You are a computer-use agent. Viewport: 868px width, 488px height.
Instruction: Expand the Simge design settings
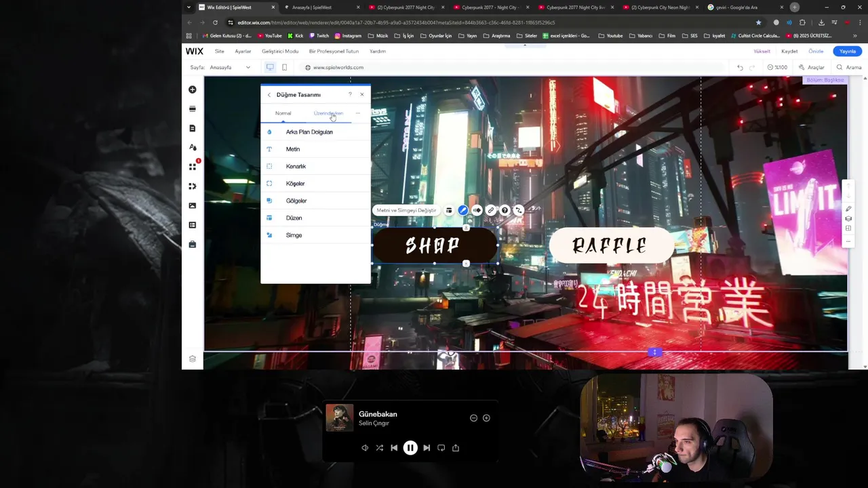[316, 235]
